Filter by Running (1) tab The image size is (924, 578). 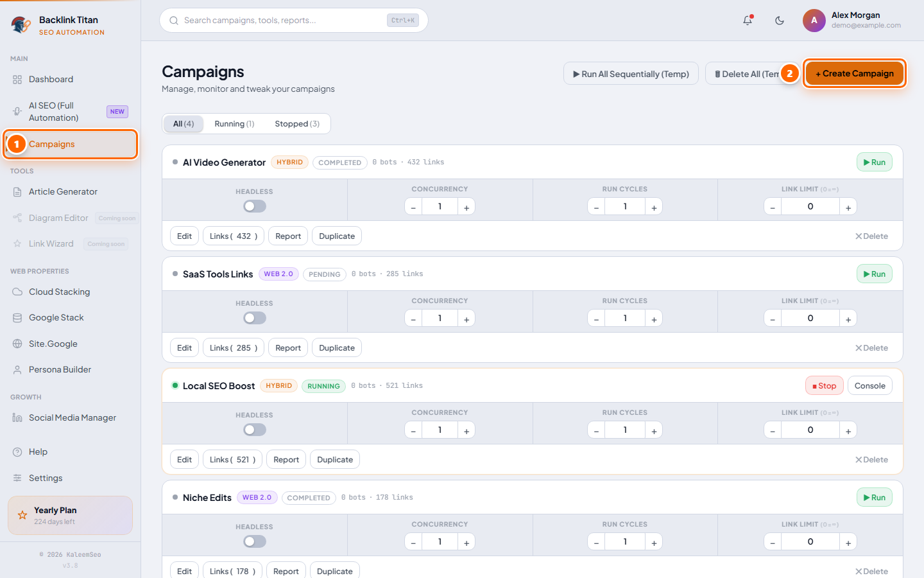pos(234,124)
